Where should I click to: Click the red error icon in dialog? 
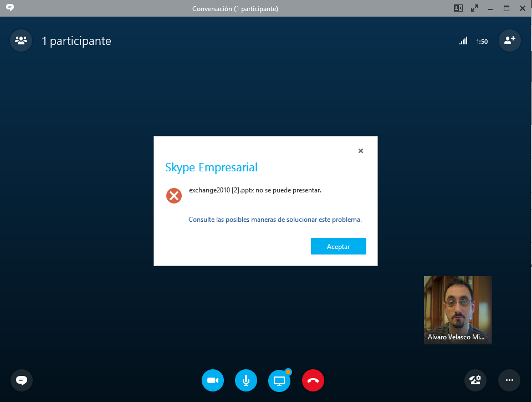[x=173, y=196]
